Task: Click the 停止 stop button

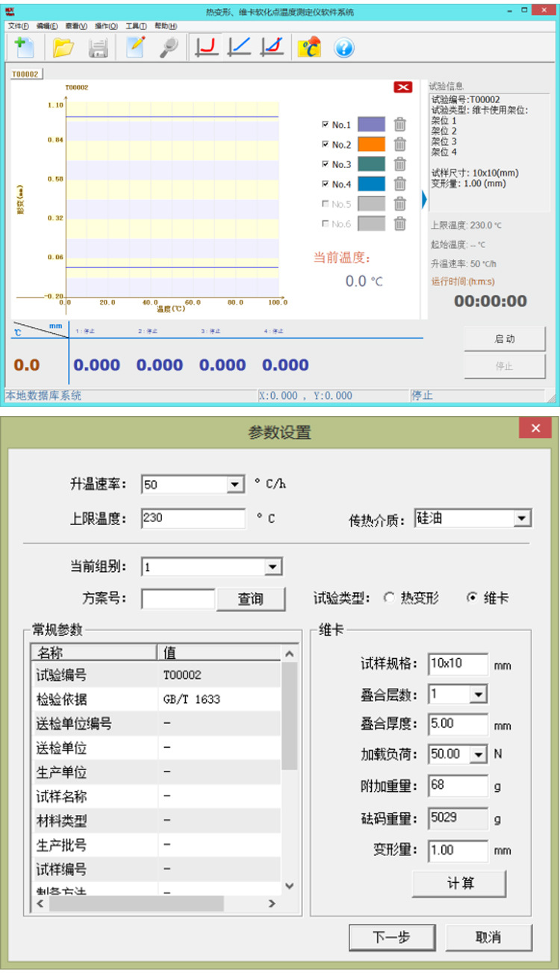Action: point(505,366)
